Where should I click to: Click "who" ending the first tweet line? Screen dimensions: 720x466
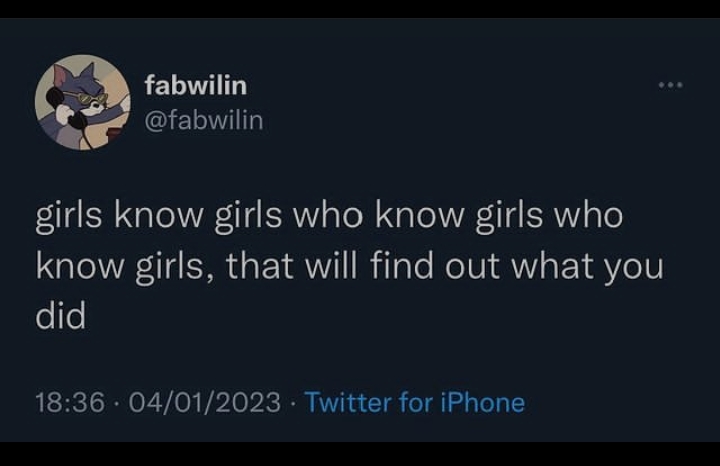(x=589, y=215)
